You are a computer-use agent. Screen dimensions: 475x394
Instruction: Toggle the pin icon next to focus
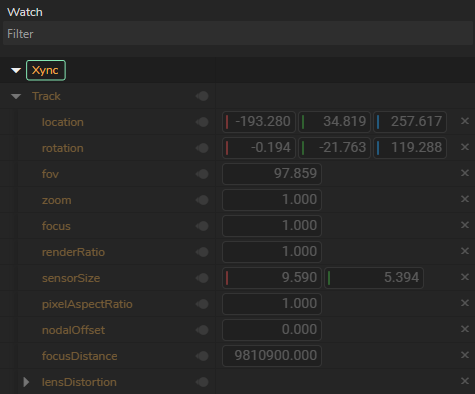(x=202, y=226)
